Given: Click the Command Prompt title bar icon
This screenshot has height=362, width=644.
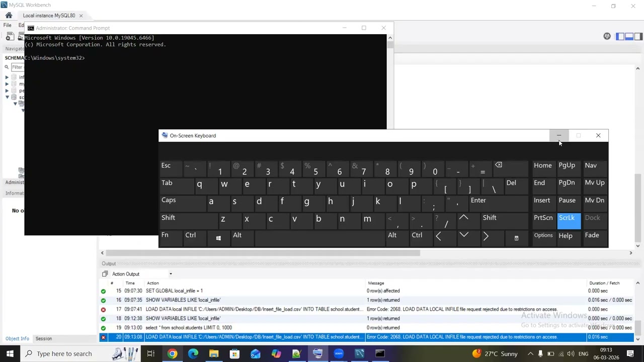Looking at the screenshot, I should tap(31, 28).
